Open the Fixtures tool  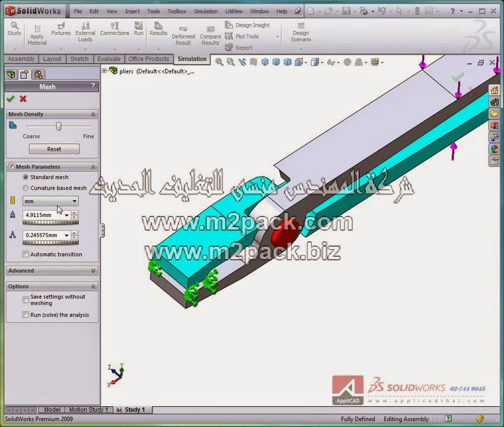(60, 28)
